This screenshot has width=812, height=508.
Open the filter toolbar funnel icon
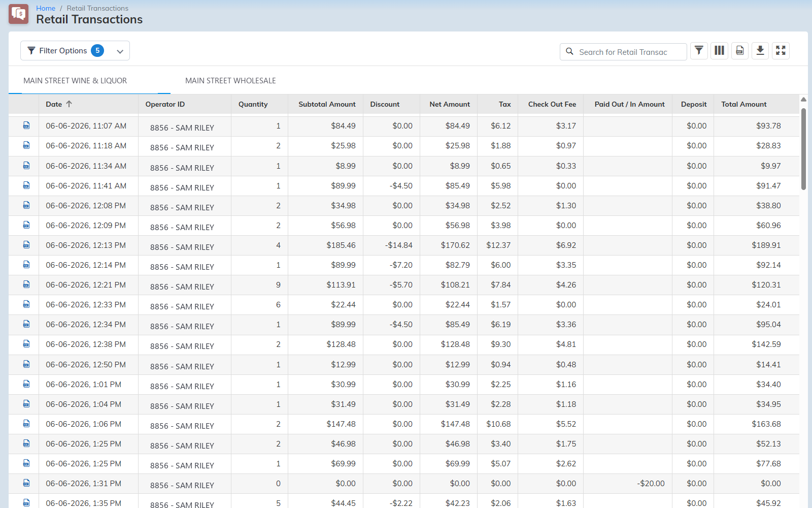click(x=699, y=50)
